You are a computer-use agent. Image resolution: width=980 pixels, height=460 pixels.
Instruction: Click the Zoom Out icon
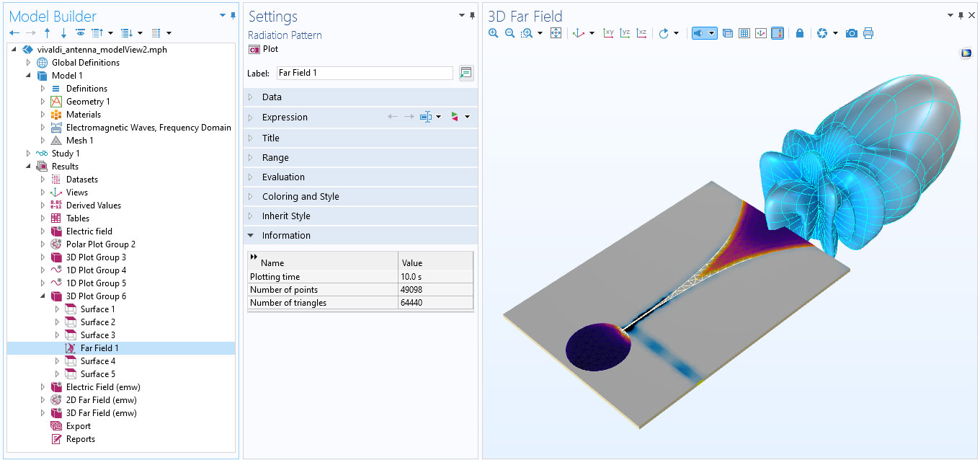click(510, 33)
